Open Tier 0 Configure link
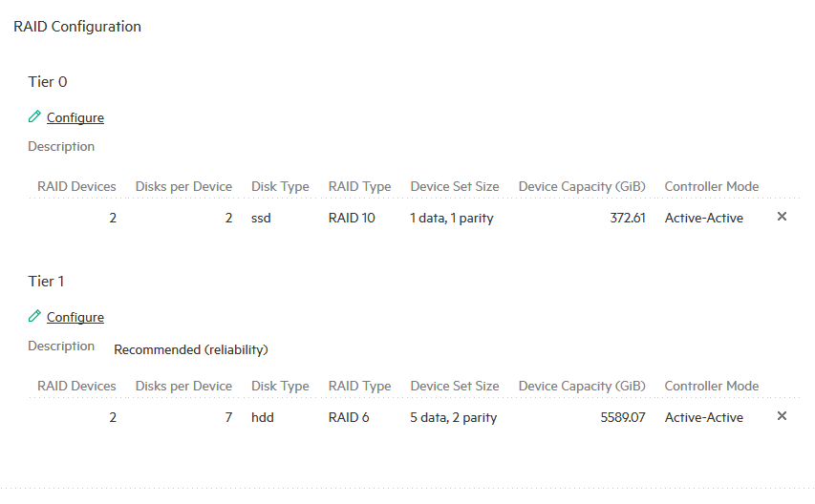The width and height of the screenshot is (815, 504). click(x=75, y=117)
